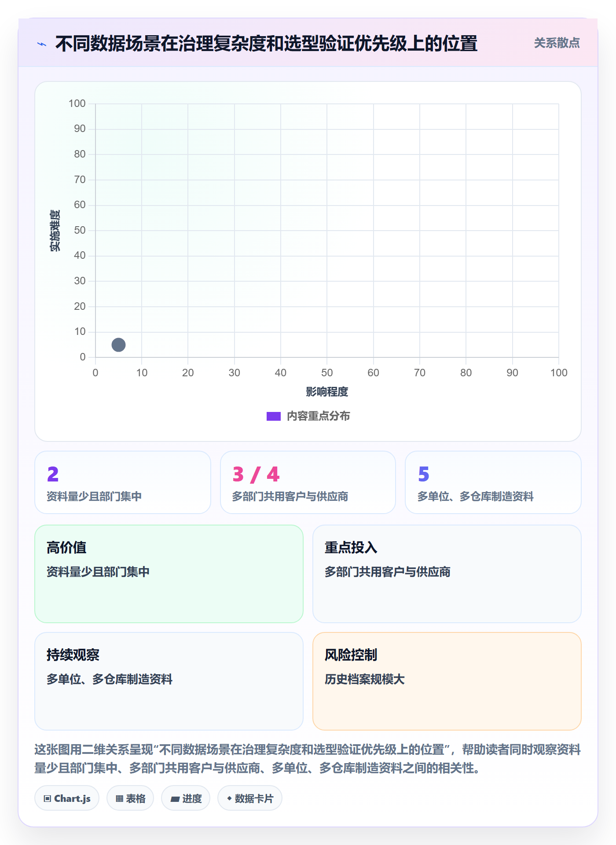
Task: Click the lightning bolt icon beside the title
Action: tap(42, 44)
